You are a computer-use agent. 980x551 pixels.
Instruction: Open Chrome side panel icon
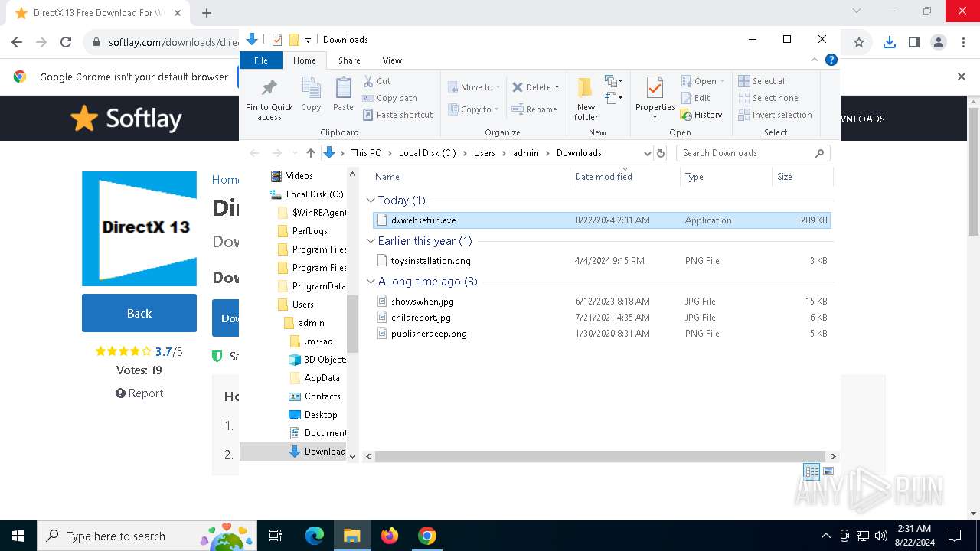[x=913, y=43]
